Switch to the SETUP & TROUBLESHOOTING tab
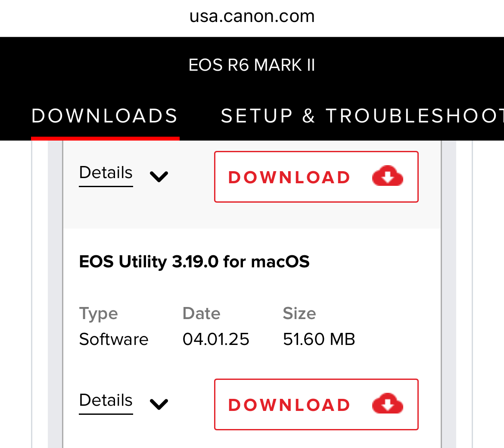The width and height of the screenshot is (504, 448). pos(363,115)
